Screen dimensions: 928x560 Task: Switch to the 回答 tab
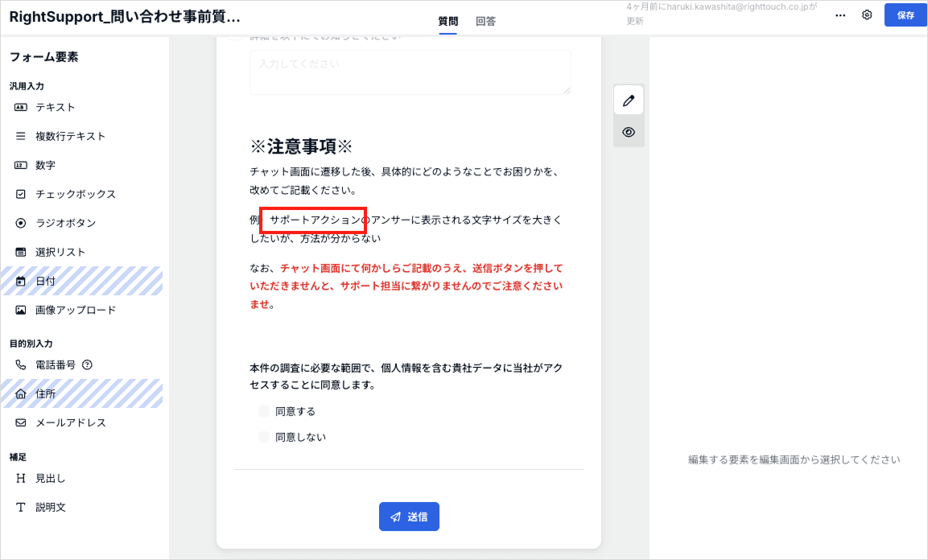click(485, 22)
